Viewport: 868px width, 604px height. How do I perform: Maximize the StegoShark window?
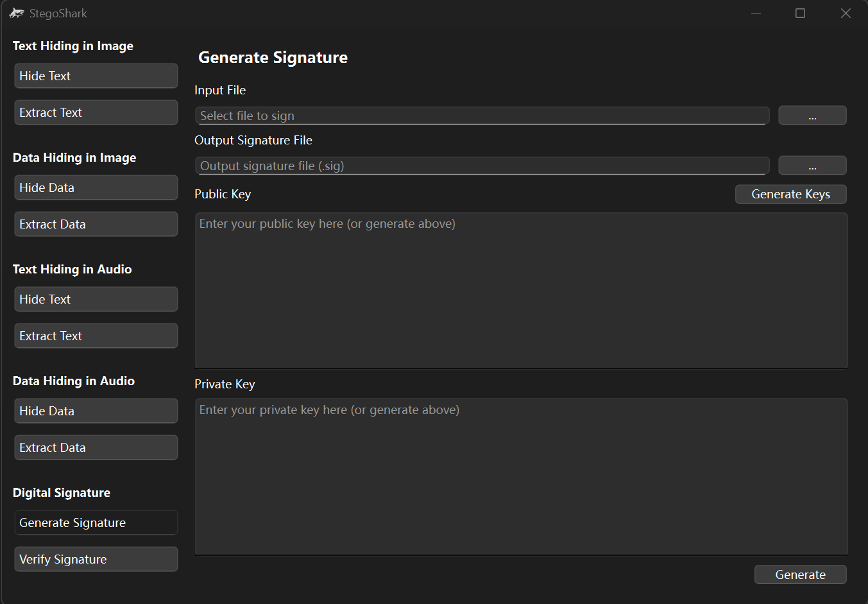(800, 13)
